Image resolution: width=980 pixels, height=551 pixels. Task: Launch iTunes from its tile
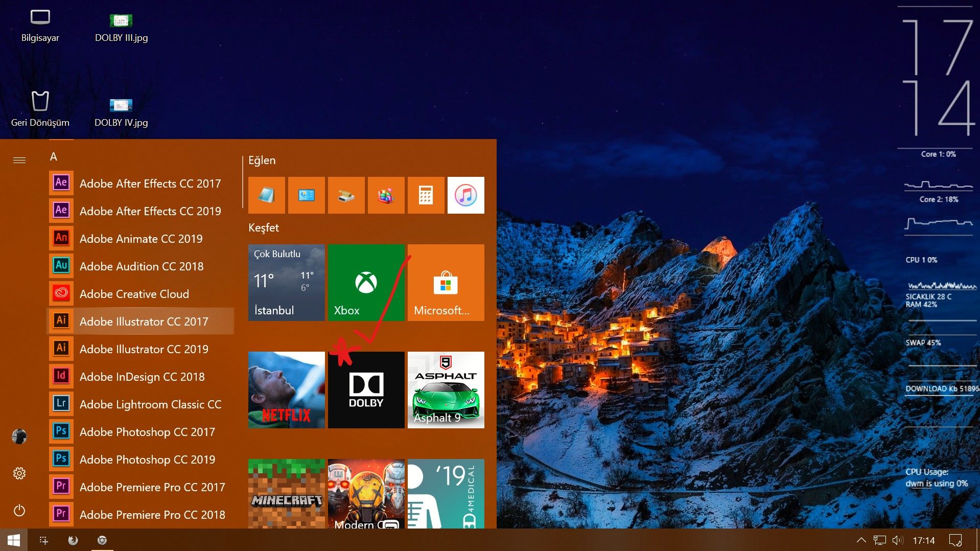click(466, 195)
